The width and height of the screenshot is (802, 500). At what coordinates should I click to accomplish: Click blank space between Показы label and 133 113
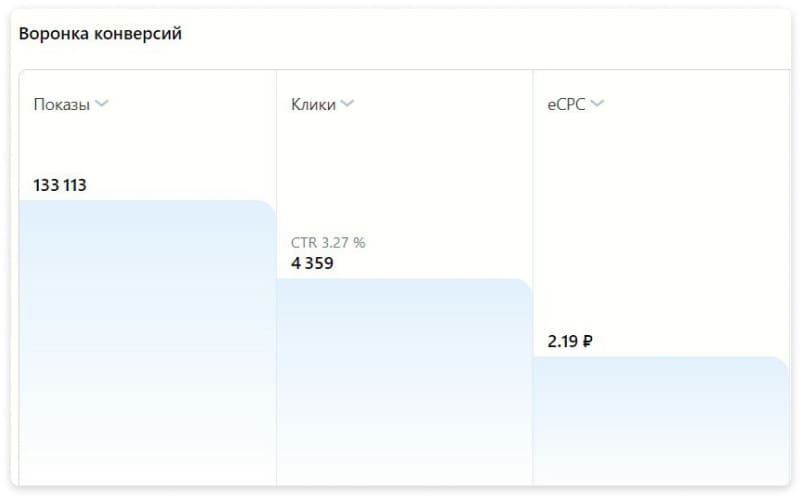point(147,145)
